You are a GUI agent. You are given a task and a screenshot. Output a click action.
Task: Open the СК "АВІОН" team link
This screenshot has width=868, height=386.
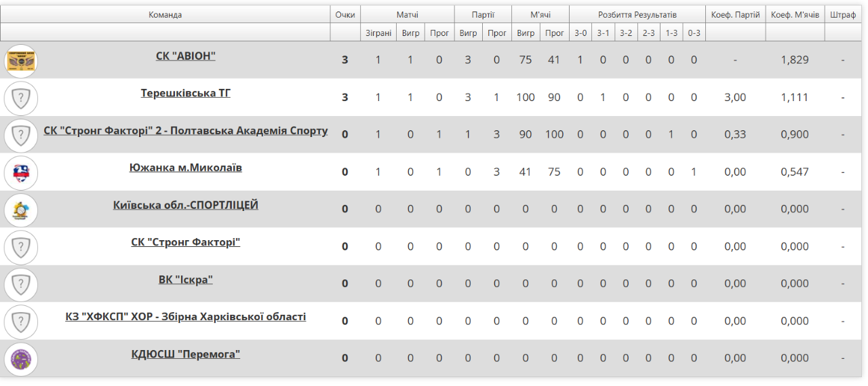(x=185, y=56)
